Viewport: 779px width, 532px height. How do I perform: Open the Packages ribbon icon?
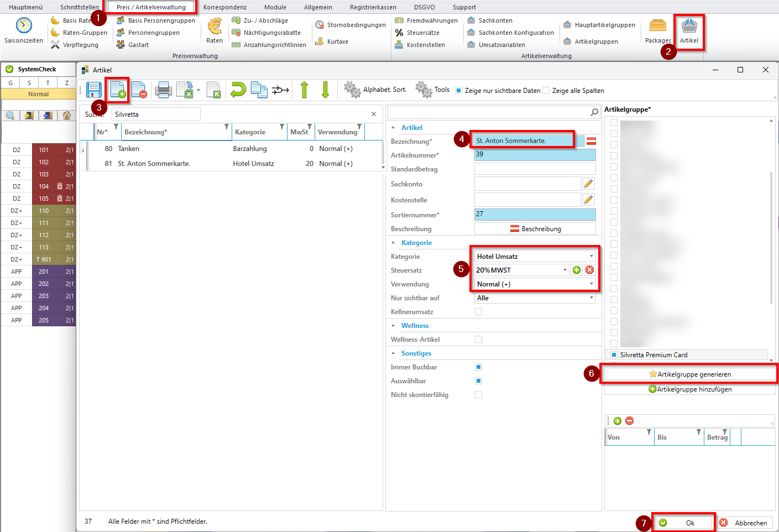(657, 31)
